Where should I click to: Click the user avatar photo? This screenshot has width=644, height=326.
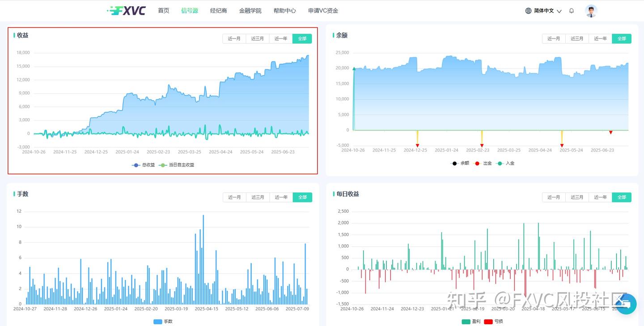pos(591,10)
